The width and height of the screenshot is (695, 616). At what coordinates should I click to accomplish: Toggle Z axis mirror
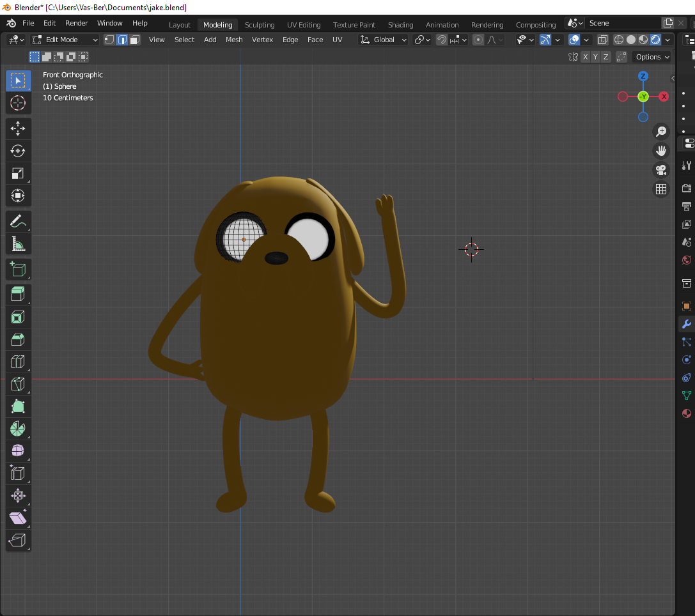(x=606, y=57)
